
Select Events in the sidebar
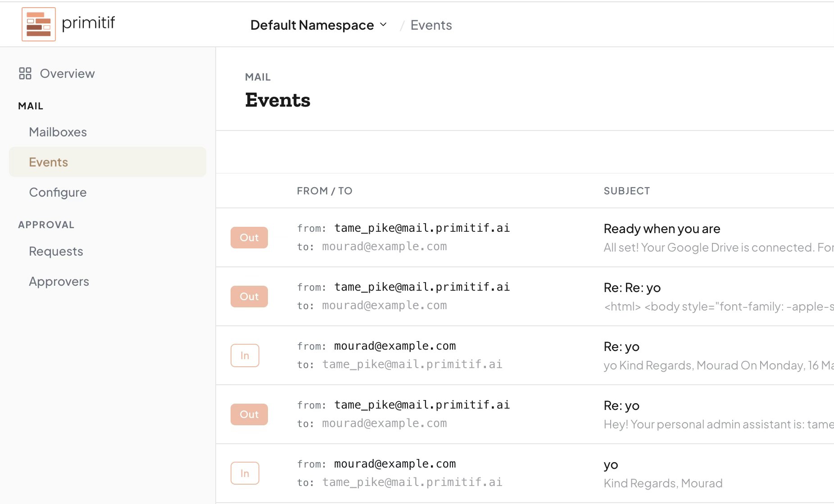coord(108,162)
